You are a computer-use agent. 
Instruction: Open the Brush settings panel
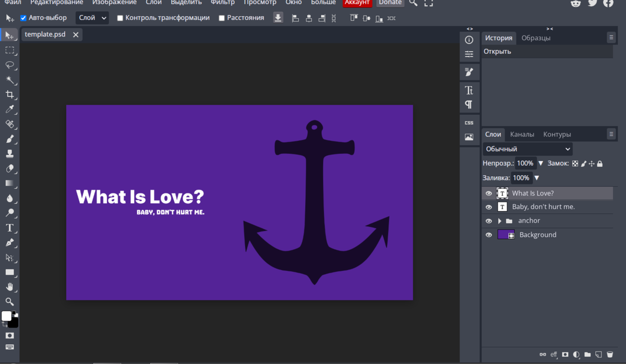point(469,72)
